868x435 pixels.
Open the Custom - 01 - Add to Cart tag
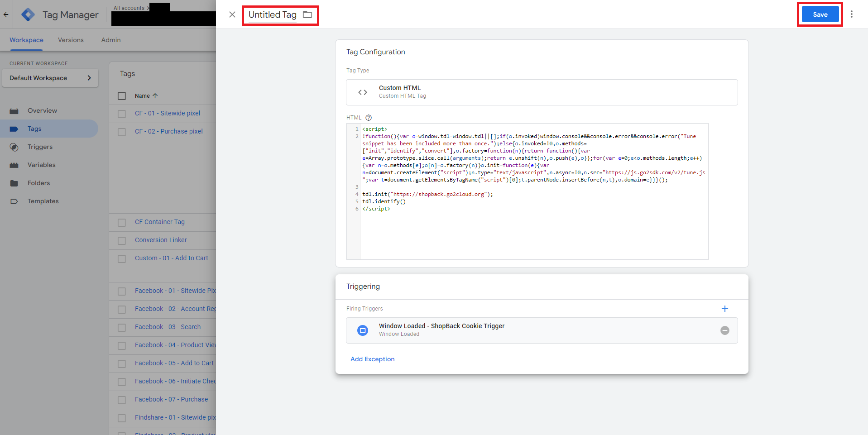click(x=171, y=258)
